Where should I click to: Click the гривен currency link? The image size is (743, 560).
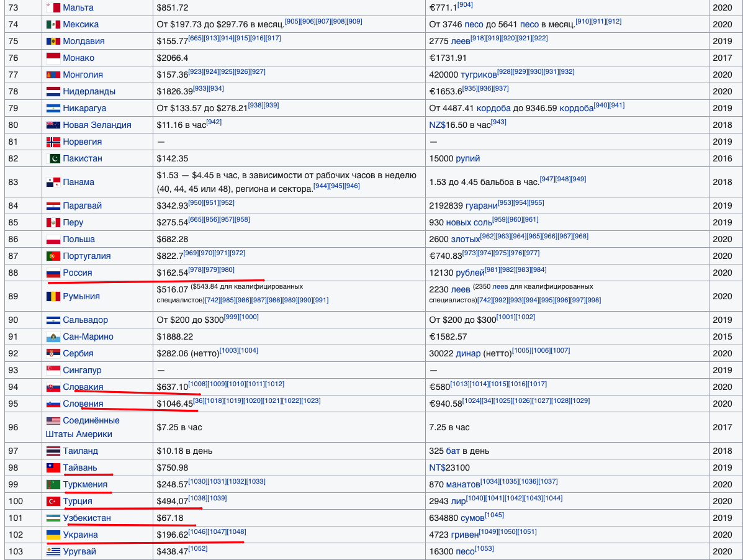[465, 535]
